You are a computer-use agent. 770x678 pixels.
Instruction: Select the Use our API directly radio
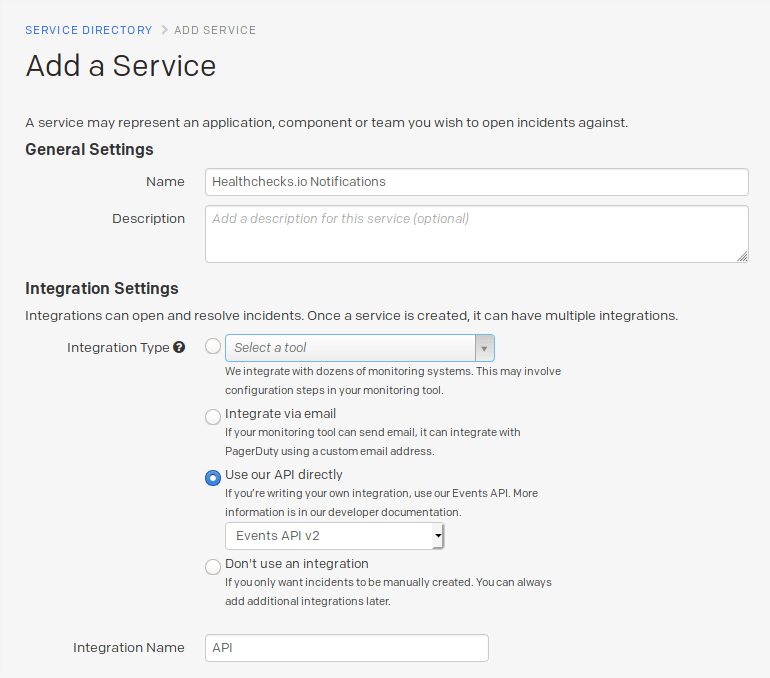point(213,477)
